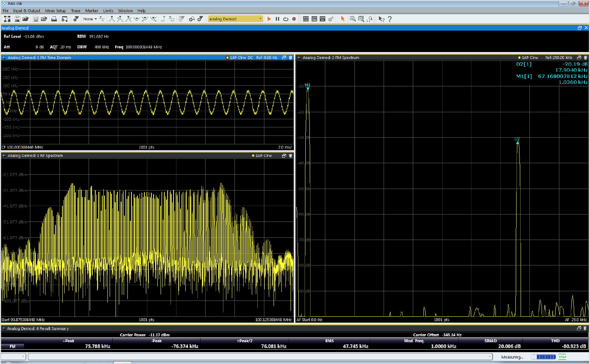Click the Auto All icon
Image resolution: width=590 pixels, height=364 pixels.
click(322, 19)
